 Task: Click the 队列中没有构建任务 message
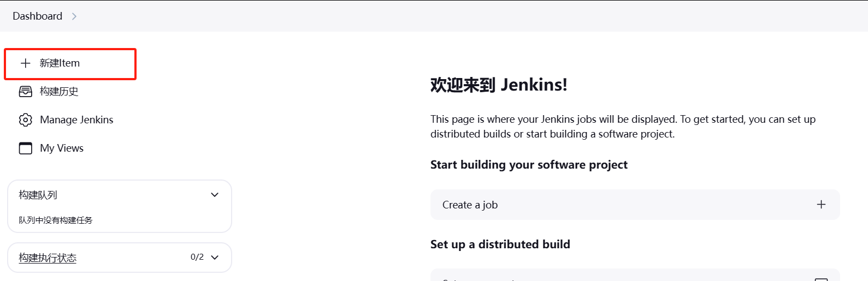pos(56,220)
